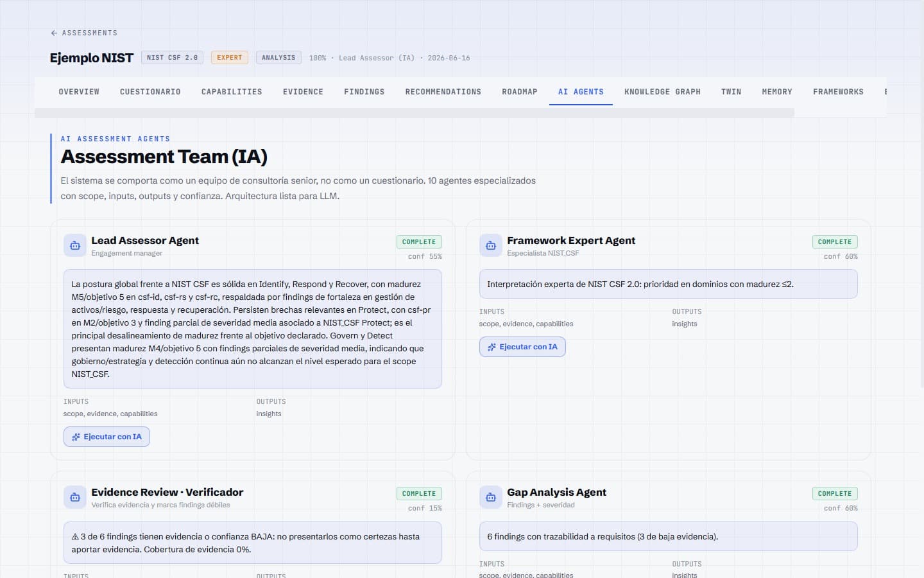Switch to the Recommendations tab
Image resolution: width=924 pixels, height=578 pixels.
443,92
